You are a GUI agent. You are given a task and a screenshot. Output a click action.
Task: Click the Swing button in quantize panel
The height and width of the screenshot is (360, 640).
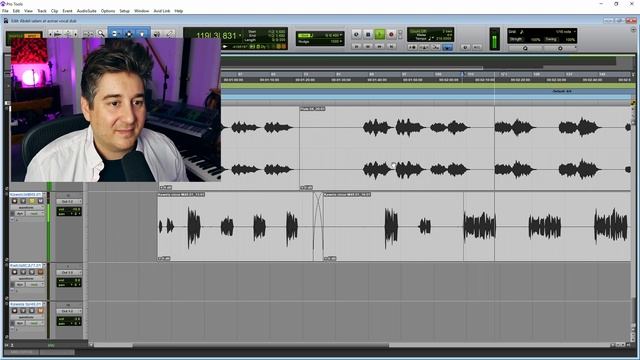coord(551,39)
